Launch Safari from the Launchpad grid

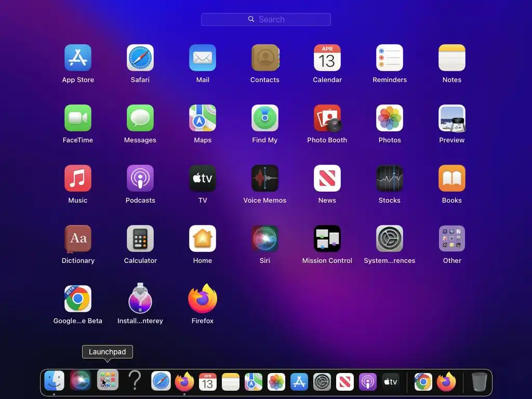(140, 58)
